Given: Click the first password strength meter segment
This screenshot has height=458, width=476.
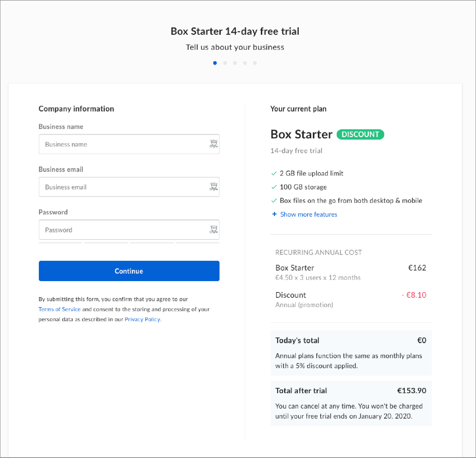Looking at the screenshot, I should [60, 244].
